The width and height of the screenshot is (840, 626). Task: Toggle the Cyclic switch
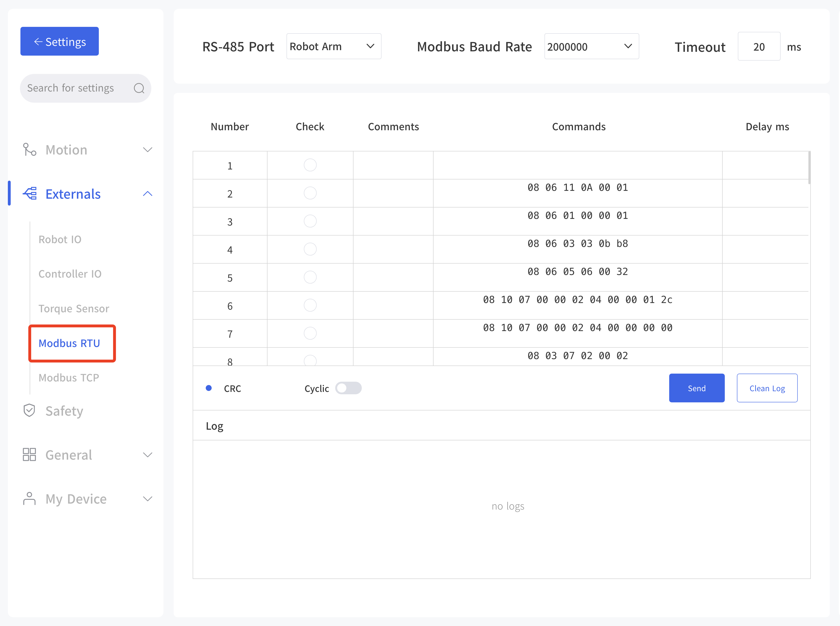point(348,388)
